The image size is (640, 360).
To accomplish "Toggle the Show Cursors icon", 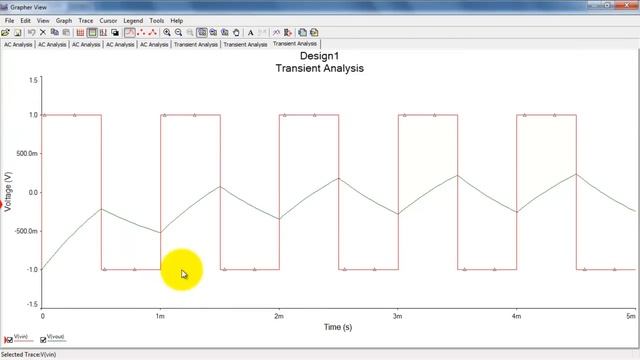I will [x=103, y=33].
